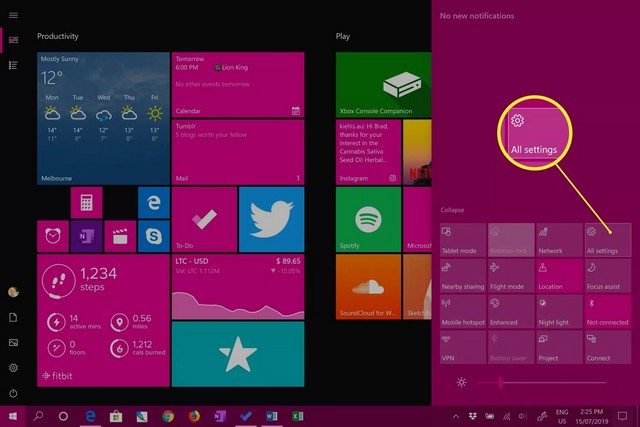Toggle Focus assist

tap(608, 276)
